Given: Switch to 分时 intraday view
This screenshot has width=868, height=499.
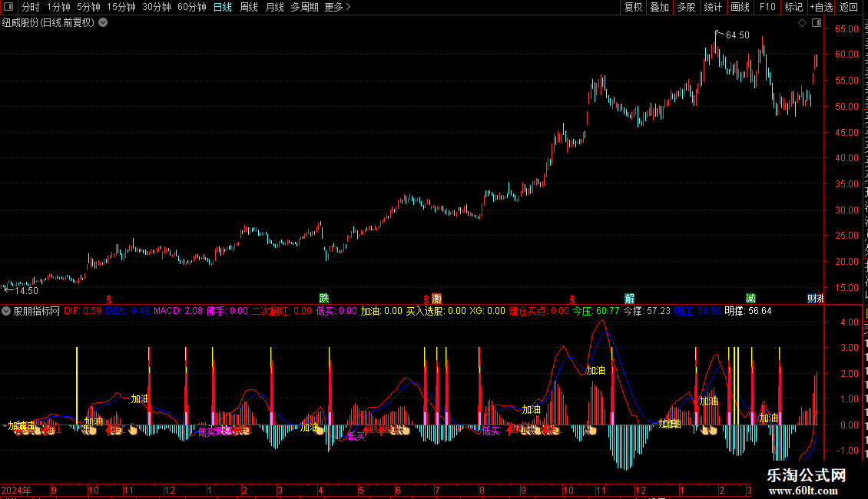Looking at the screenshot, I should tap(31, 7).
